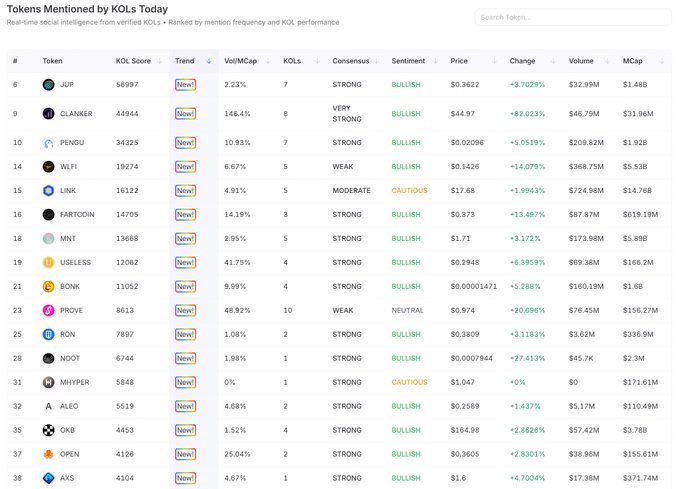Click the CAUTIOUS sentiment label for MHYPER
Screen dimensions: 680x489
pos(409,382)
